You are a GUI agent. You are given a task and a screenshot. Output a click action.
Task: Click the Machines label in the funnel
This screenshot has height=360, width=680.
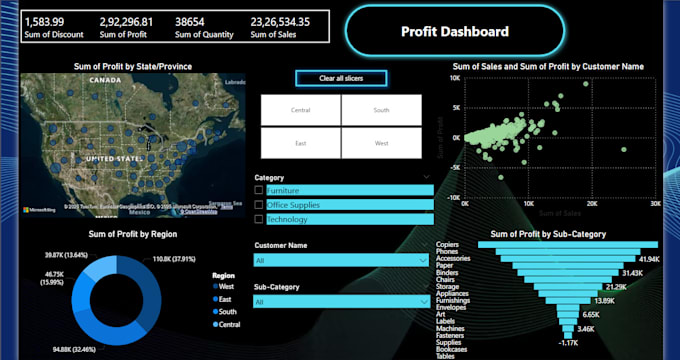pos(450,329)
